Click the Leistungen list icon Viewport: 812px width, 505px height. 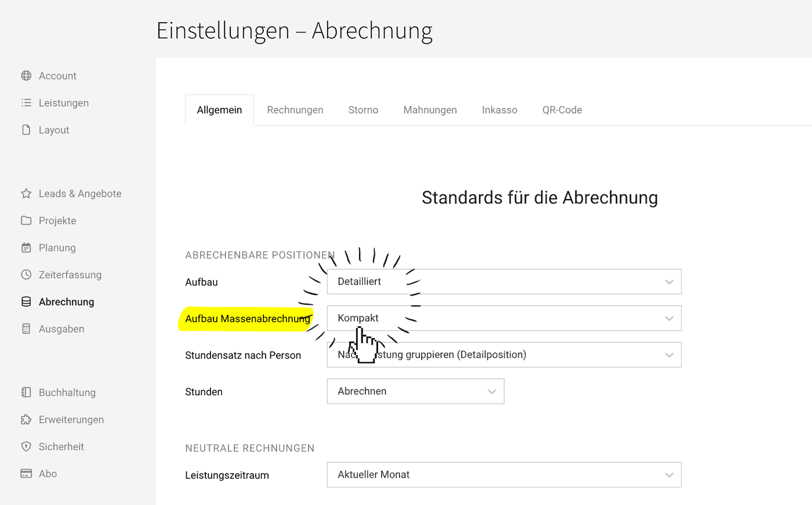(x=26, y=103)
